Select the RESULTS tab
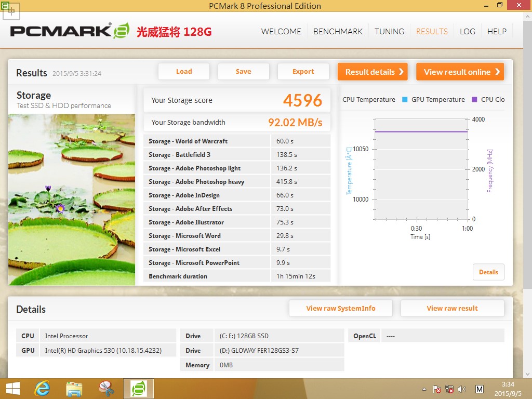The height and width of the screenshot is (399, 532). [x=432, y=32]
